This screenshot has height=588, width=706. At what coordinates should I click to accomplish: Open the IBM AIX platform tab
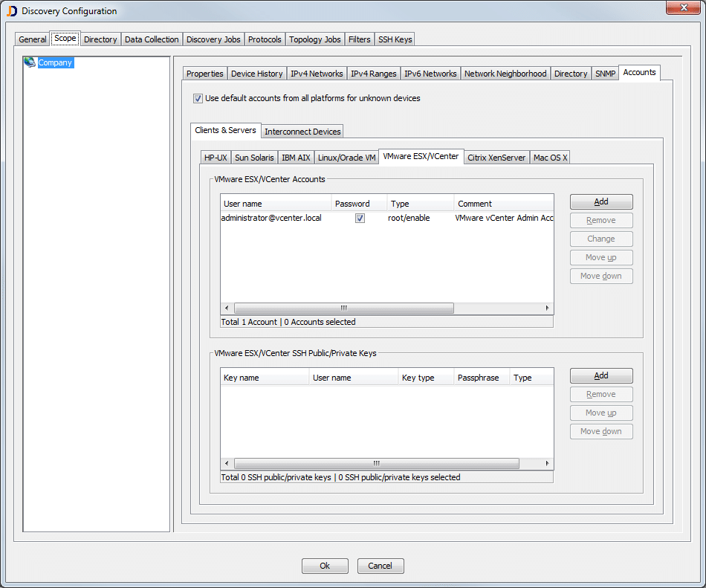296,157
